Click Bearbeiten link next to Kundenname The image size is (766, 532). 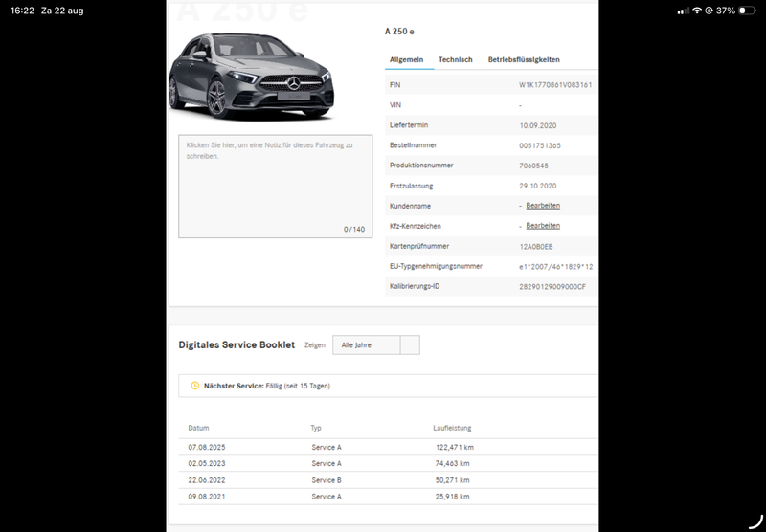click(x=543, y=206)
